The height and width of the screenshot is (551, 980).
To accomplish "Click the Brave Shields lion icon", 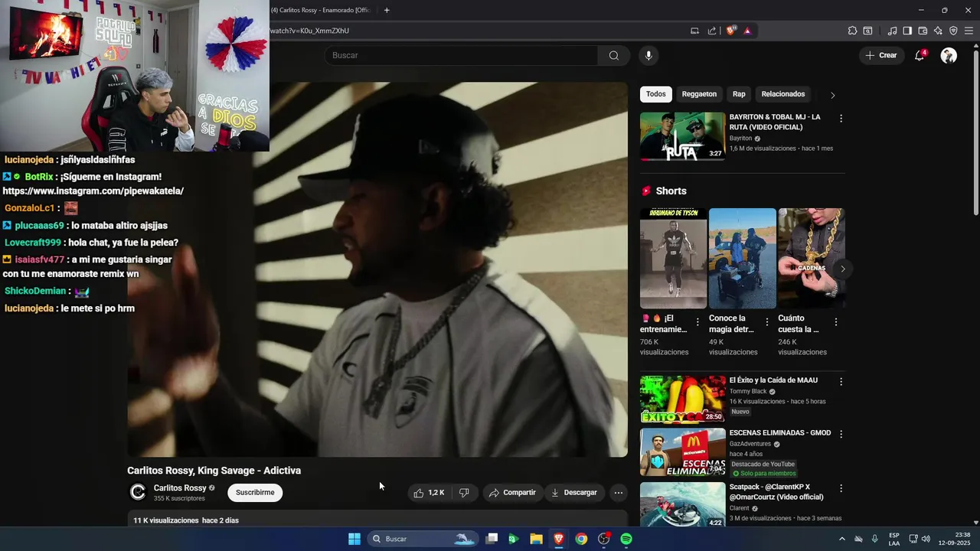I will point(730,31).
